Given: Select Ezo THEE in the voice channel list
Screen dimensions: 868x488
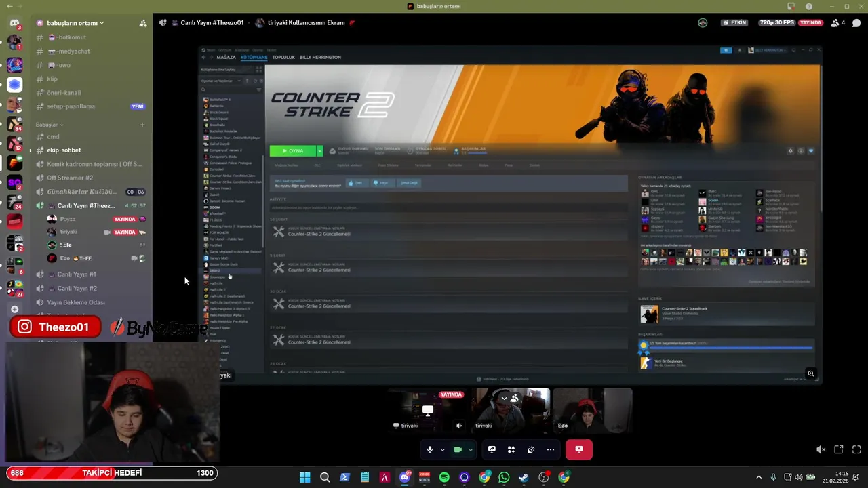Looking at the screenshot, I should click(x=95, y=258).
